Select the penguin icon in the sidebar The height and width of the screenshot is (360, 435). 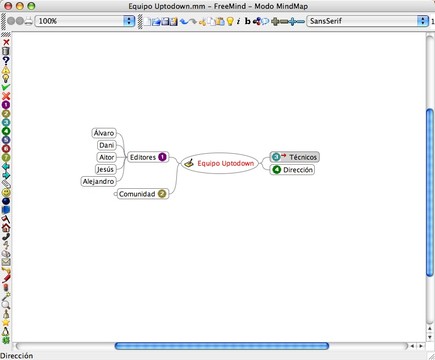point(6,331)
